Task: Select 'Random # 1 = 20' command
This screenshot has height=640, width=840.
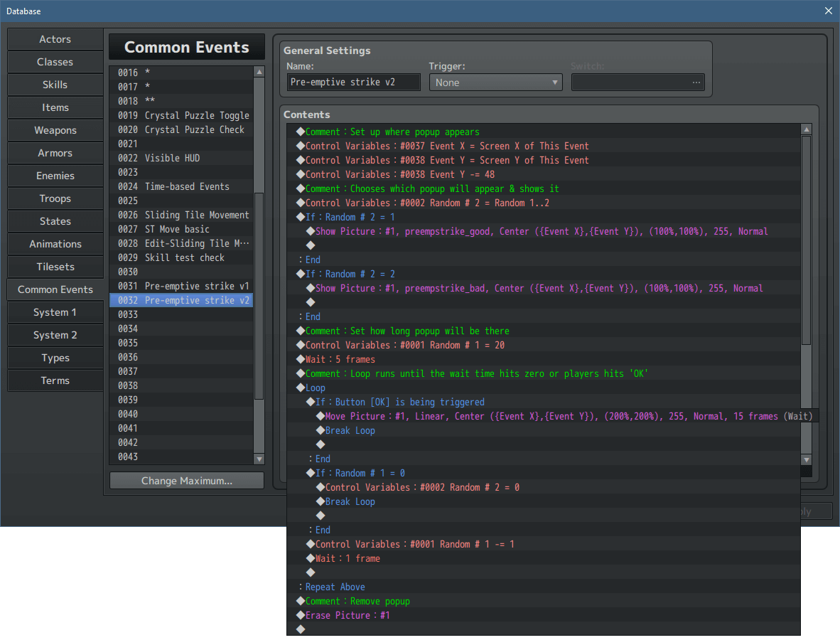Action: click(544, 345)
